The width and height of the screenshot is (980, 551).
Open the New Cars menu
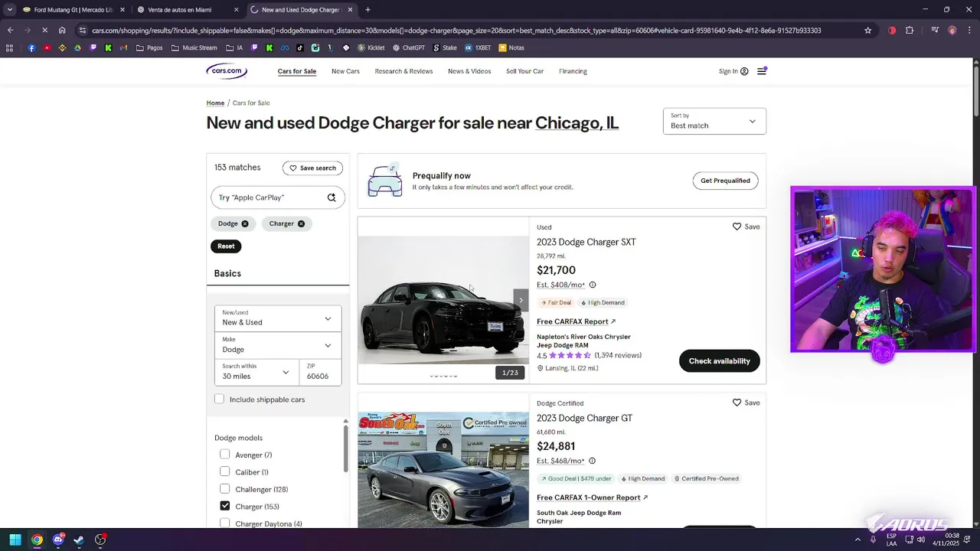345,71
